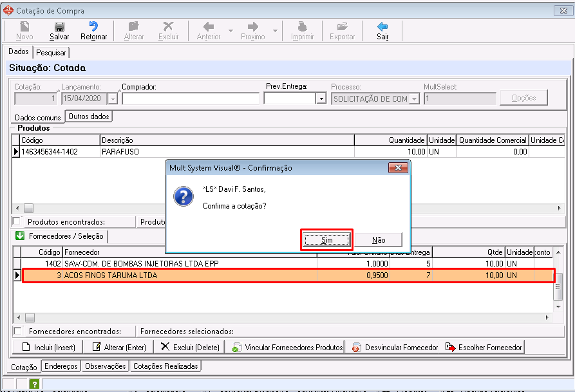Click product code 1463456344-1402 cell
Screen dimensions: 575x392
click(60, 152)
